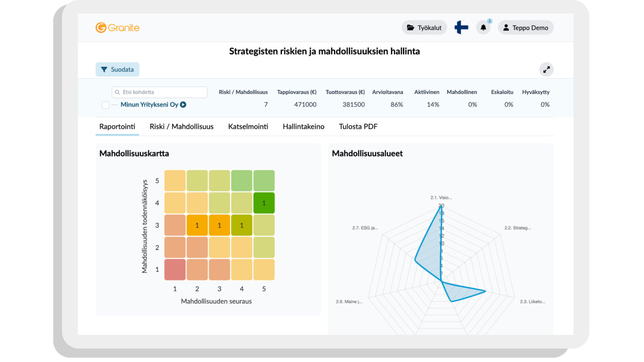Select the Raportointi tab

coord(117,127)
